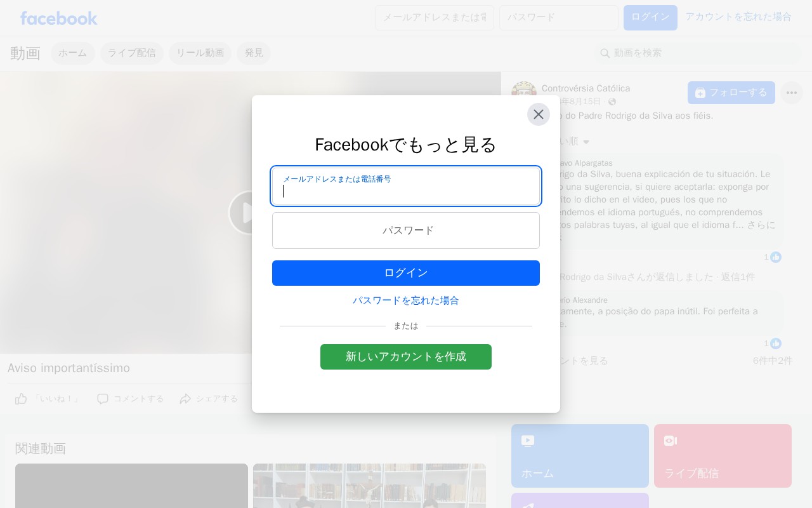Click the 動画を検索 search box
Viewport: 812px width, 508px height.
[698, 53]
